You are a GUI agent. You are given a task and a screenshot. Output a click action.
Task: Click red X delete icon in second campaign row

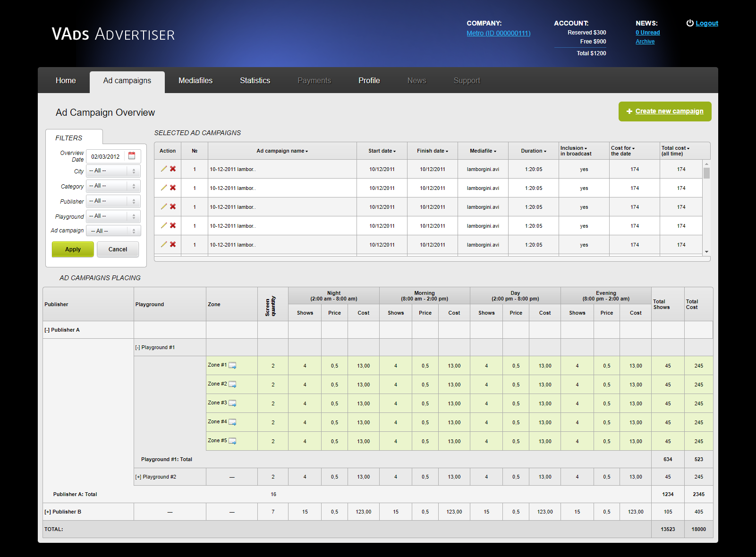pyautogui.click(x=173, y=188)
